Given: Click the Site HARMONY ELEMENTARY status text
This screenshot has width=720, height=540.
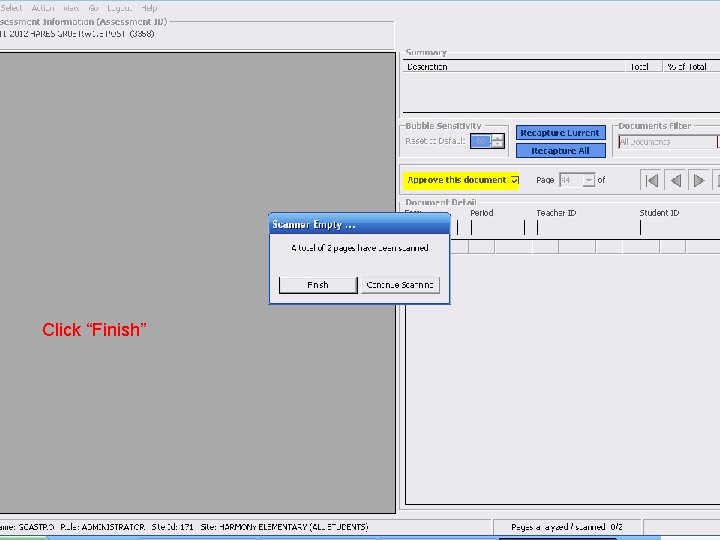Looking at the screenshot, I should tap(285, 527).
